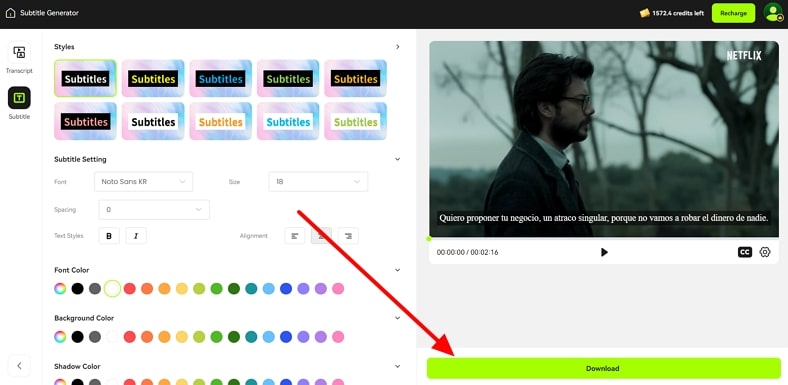
Task: Collapse the Subtitle Setting section
Action: click(398, 159)
